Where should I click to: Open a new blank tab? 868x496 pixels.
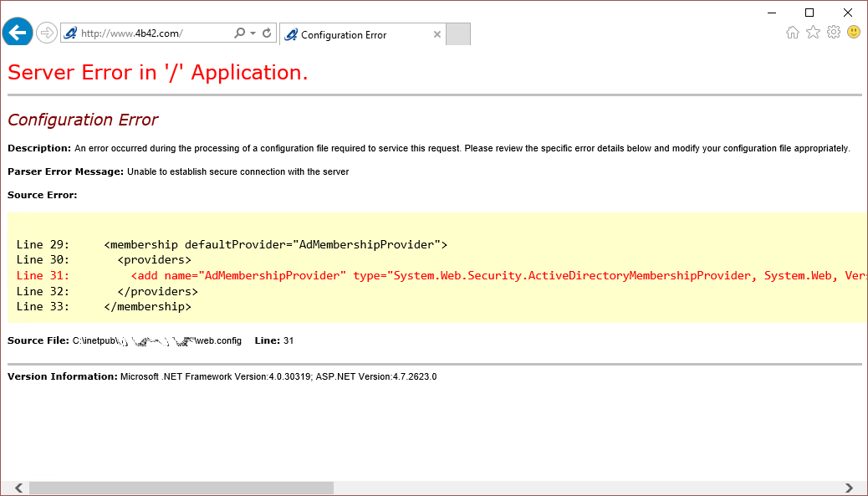[457, 34]
